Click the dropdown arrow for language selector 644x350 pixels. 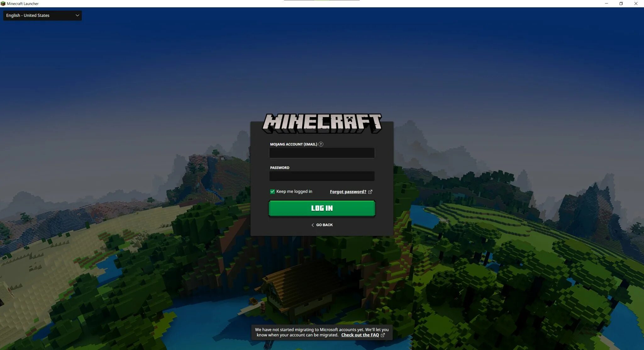(77, 15)
